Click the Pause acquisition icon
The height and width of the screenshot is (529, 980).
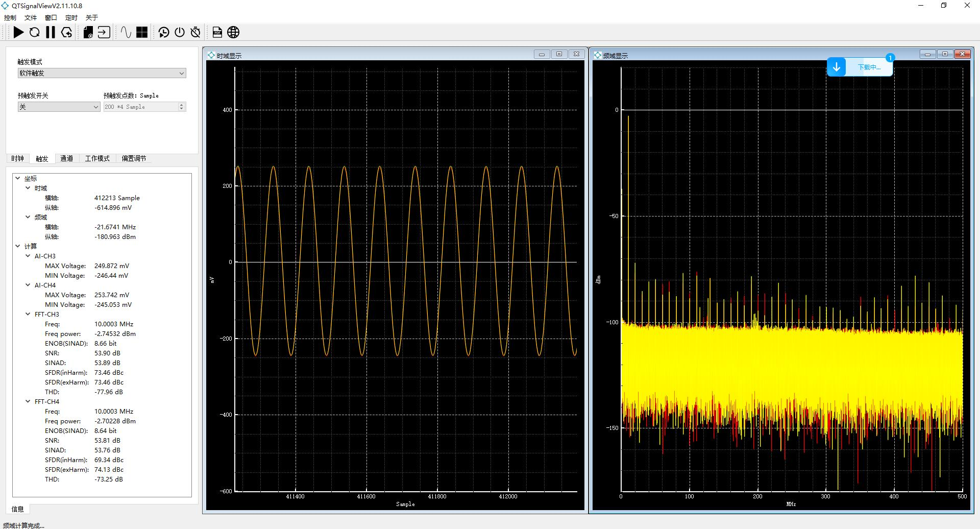pyautogui.click(x=50, y=32)
